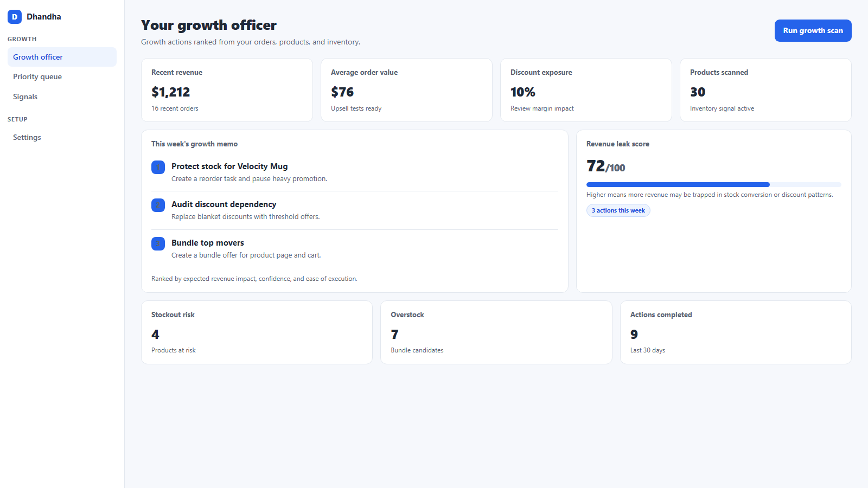
Task: Click the 3 actions this week badge
Action: [x=618, y=210]
